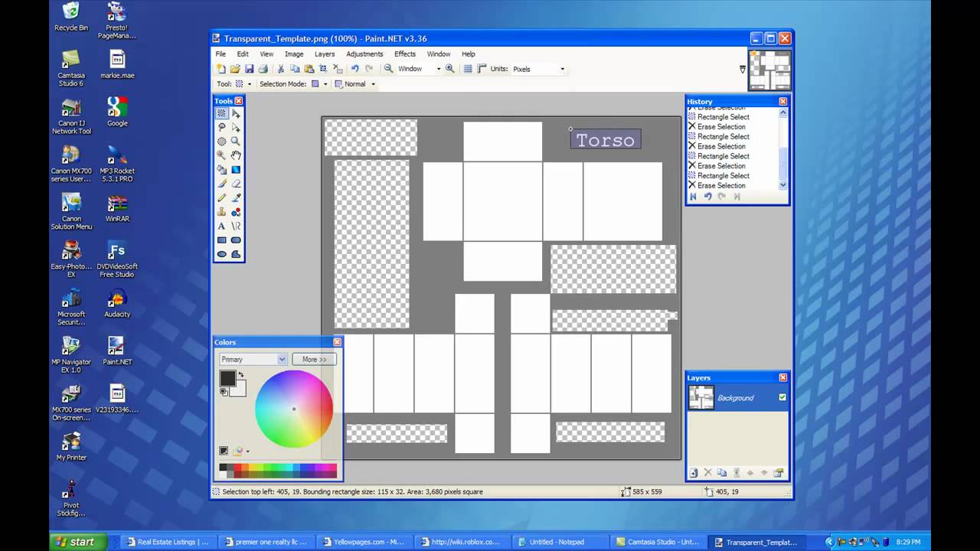Click the Open file folder icon

coord(235,69)
